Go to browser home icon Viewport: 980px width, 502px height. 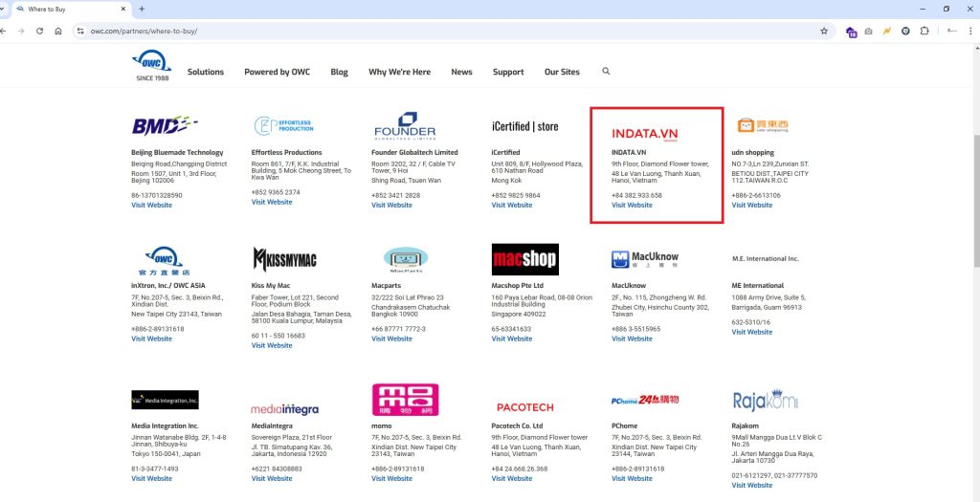(58, 31)
